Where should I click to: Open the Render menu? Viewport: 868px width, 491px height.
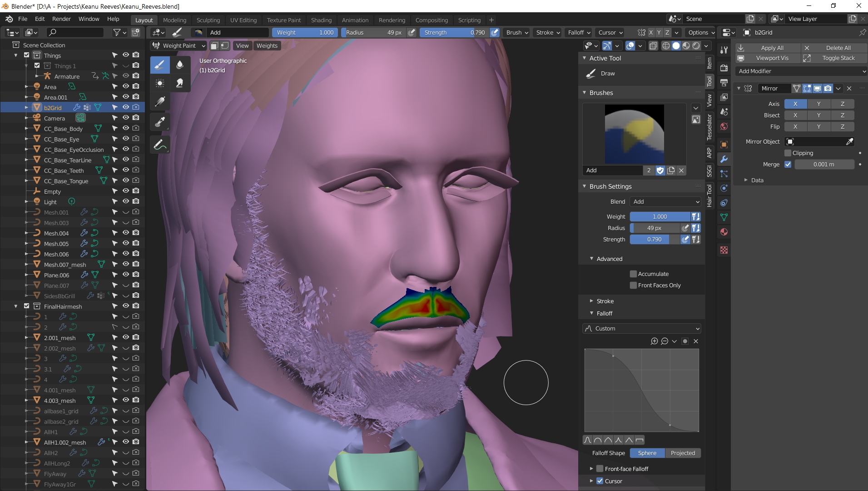tap(61, 19)
